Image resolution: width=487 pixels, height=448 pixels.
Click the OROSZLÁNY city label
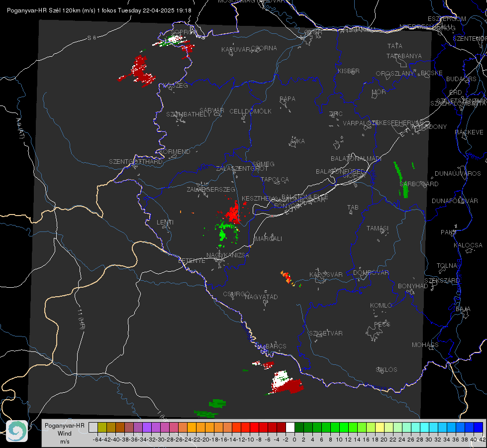[x=395, y=73]
